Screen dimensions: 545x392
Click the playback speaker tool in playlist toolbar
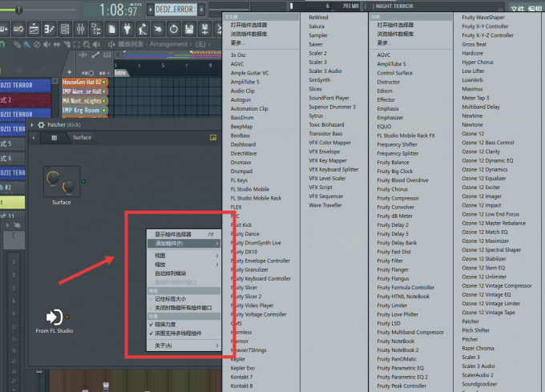[x=96, y=44]
